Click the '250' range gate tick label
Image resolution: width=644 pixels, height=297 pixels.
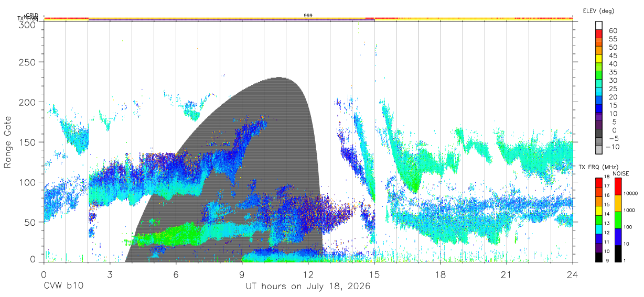click(27, 62)
